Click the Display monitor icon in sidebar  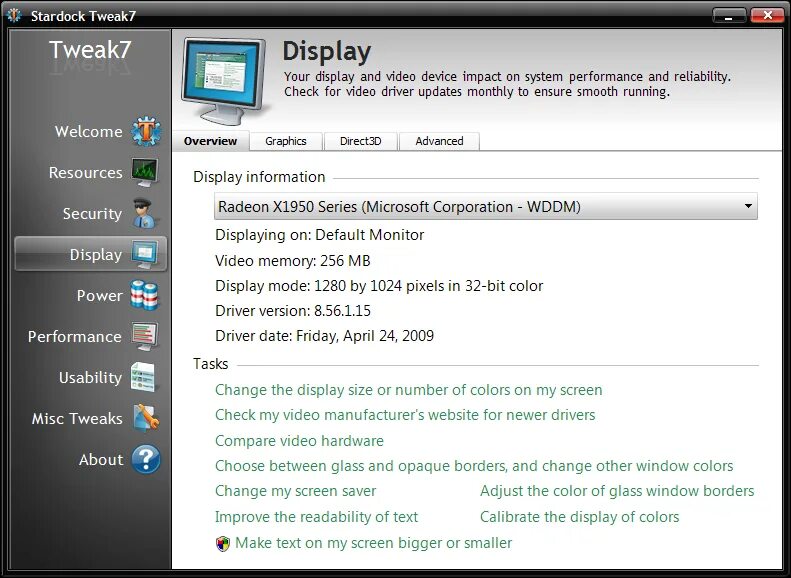pyautogui.click(x=145, y=254)
